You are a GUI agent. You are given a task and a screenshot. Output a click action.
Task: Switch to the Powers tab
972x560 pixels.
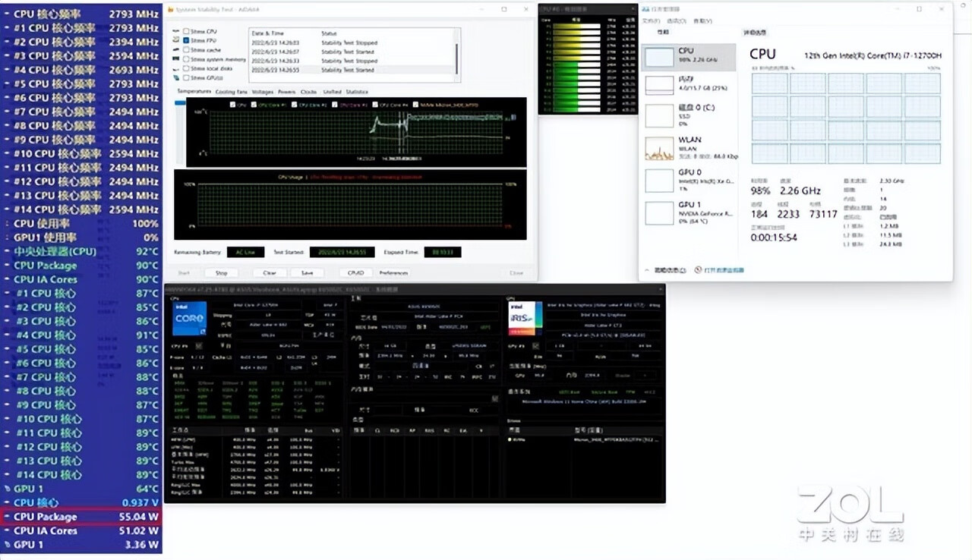click(x=286, y=92)
